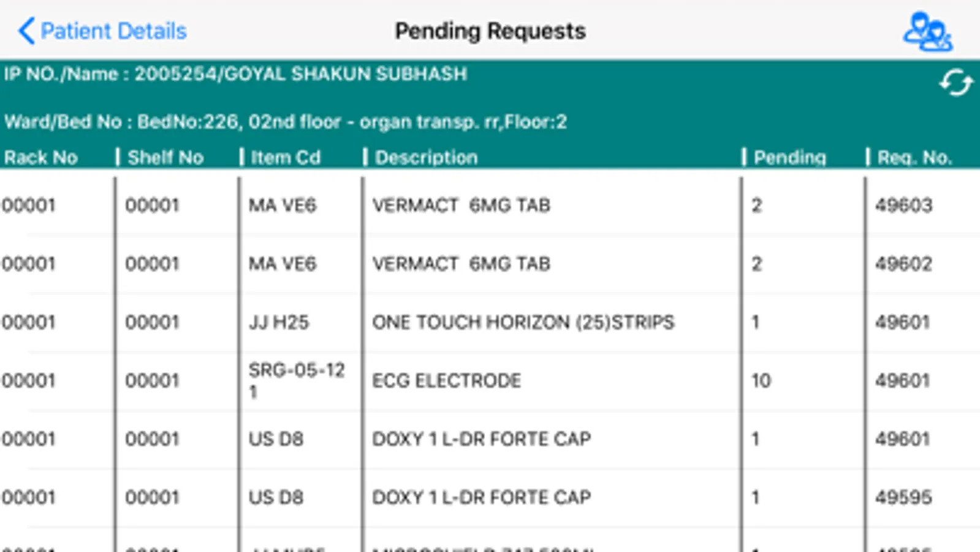Image resolution: width=980 pixels, height=552 pixels.
Task: Click the IP No./Name patient header
Action: coord(235,74)
